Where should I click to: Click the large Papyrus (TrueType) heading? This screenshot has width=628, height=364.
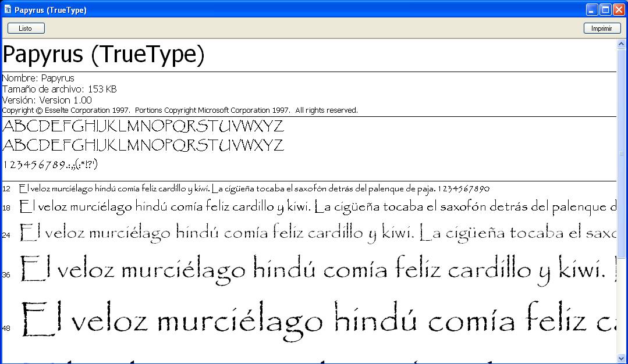104,55
